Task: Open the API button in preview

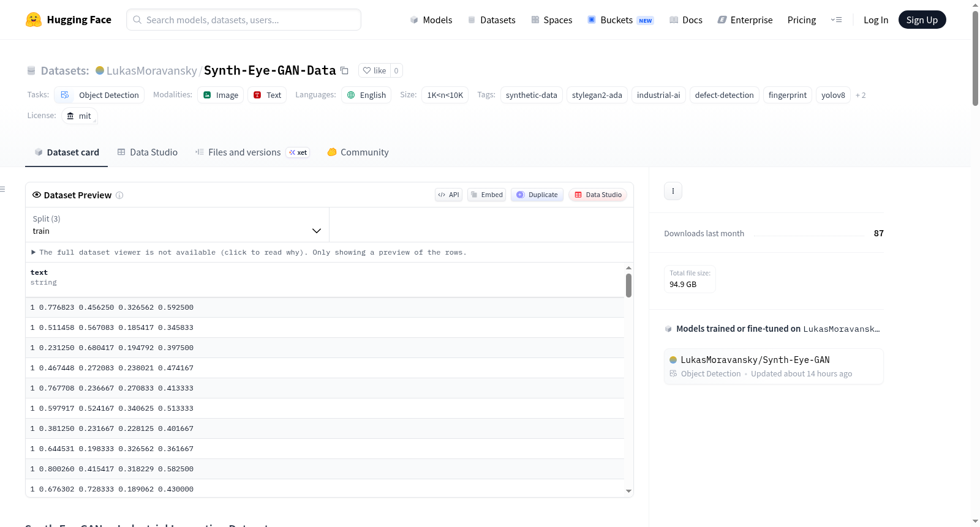Action: 448,195
